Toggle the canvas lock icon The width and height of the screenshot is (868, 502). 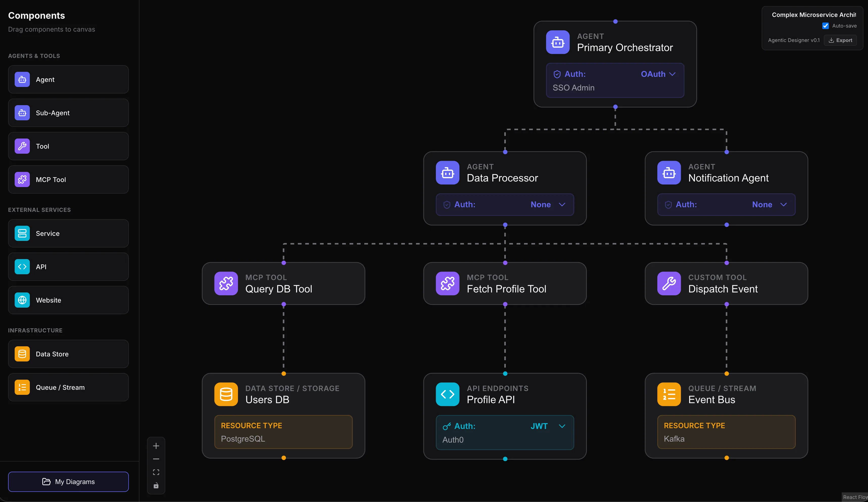click(x=156, y=486)
